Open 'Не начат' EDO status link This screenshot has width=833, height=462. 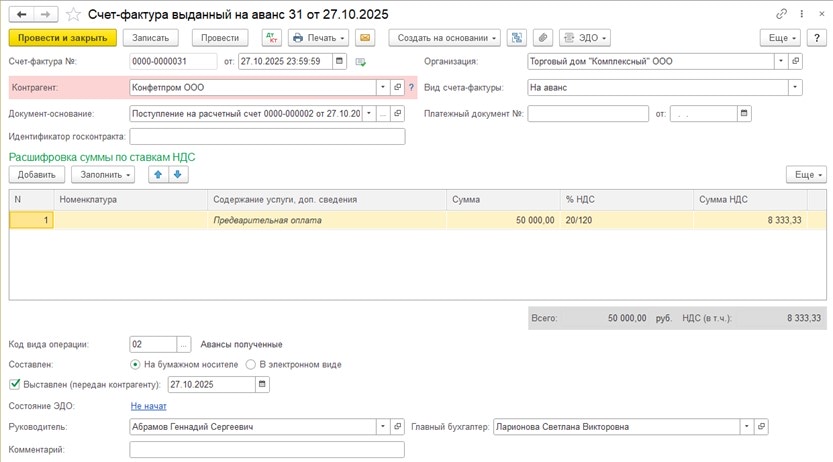tap(148, 406)
